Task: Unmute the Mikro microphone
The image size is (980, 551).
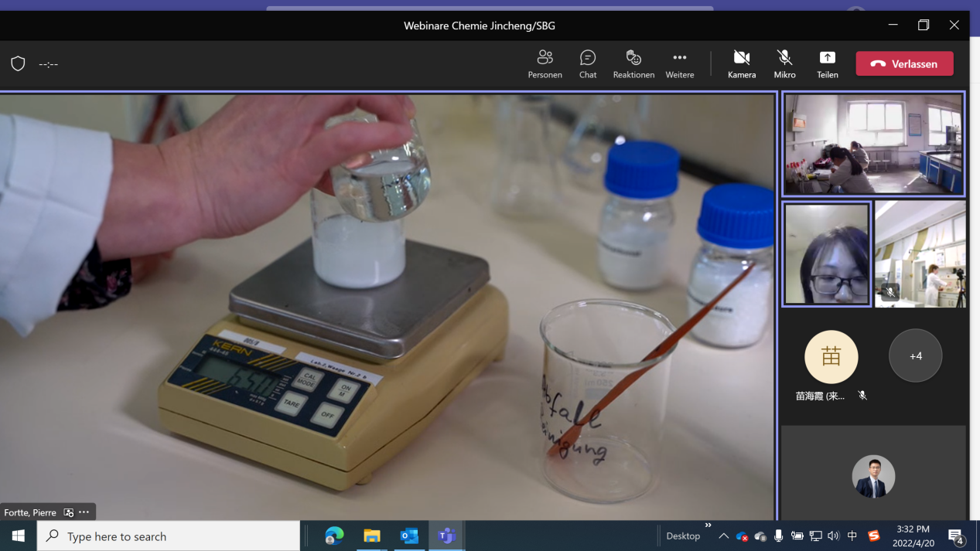Action: click(x=784, y=64)
